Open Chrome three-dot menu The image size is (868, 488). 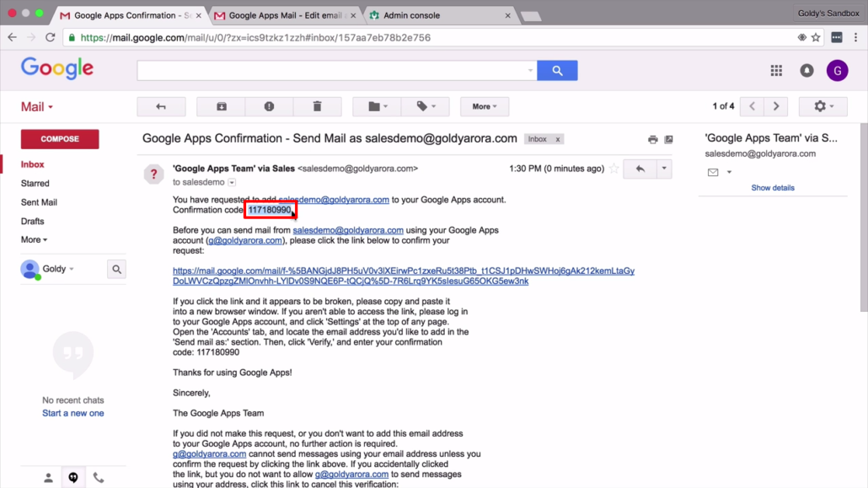tap(856, 38)
